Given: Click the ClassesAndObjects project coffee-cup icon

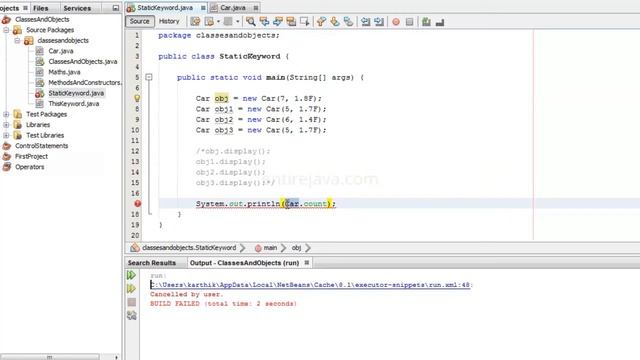Looking at the screenshot, I should [x=6, y=19].
